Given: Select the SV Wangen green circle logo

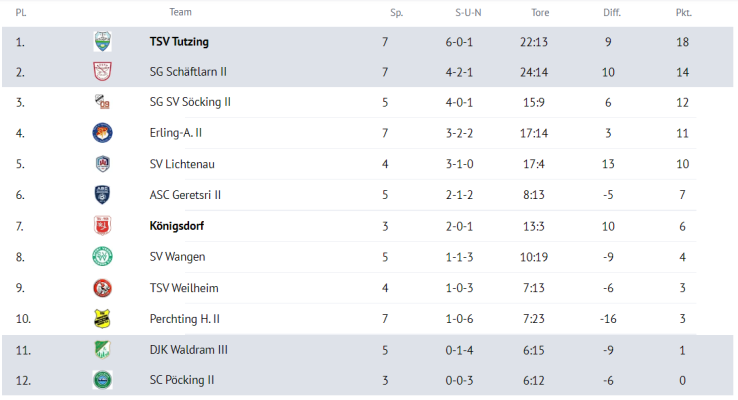Looking at the screenshot, I should [x=102, y=256].
